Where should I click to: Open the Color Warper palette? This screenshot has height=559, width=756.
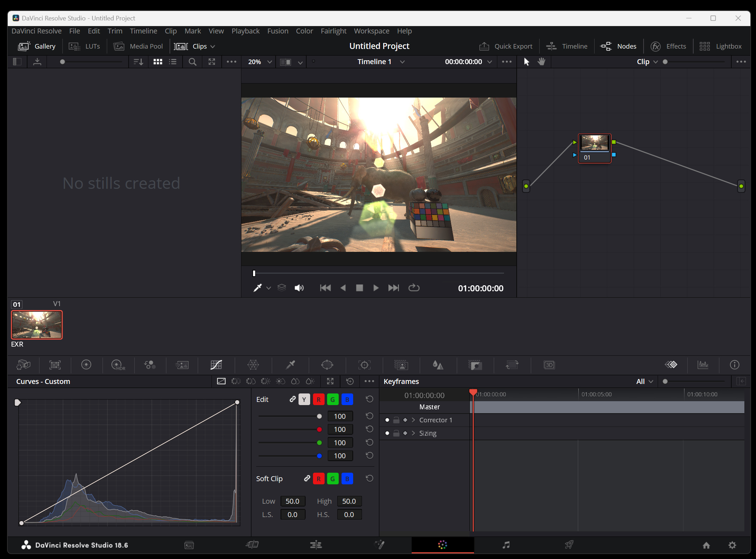pyautogui.click(x=253, y=365)
